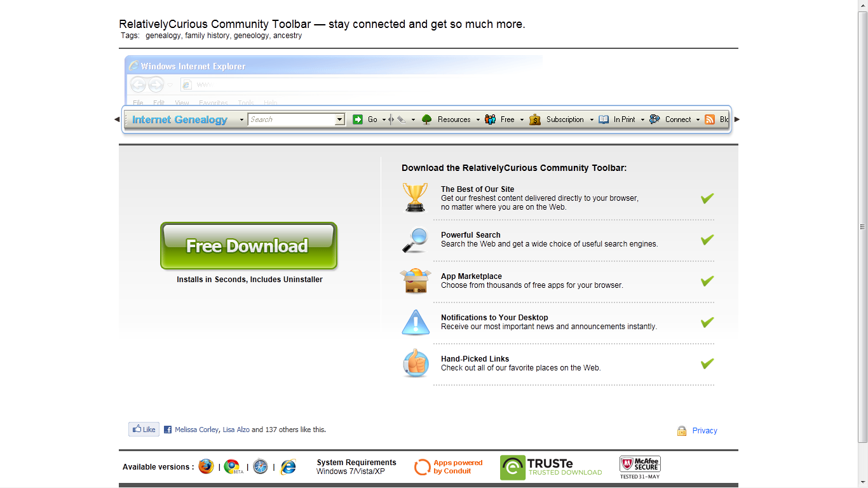Image resolution: width=868 pixels, height=488 pixels.
Task: Open the Connect toolbar menu
Action: [x=678, y=119]
